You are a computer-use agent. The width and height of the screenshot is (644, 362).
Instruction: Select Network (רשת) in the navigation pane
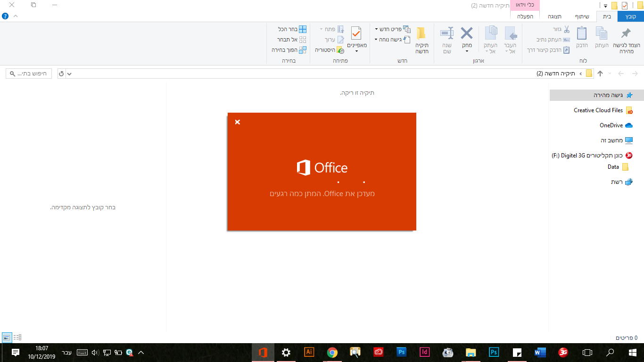click(622, 182)
